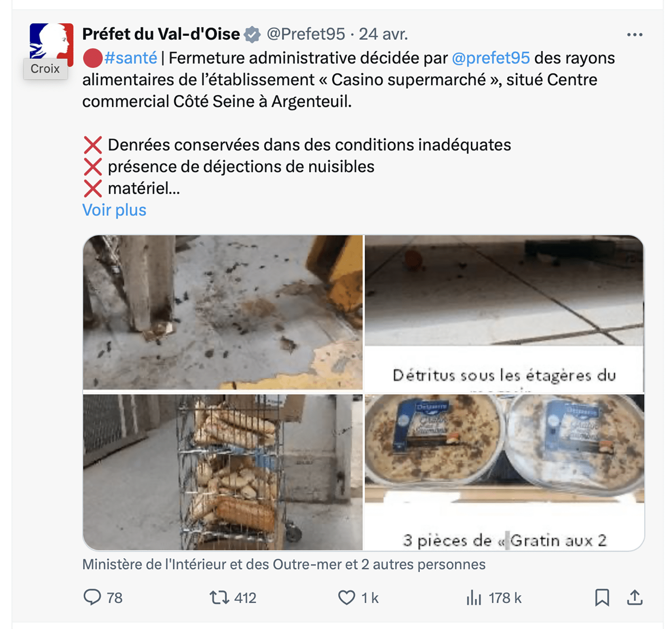Click the @Prefet95 handle
672x629 pixels.
306,34
